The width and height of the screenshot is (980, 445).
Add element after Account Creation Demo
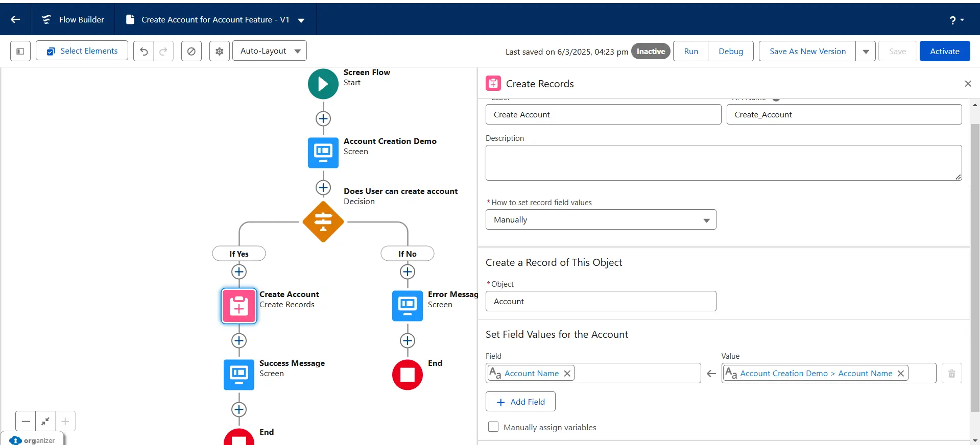point(323,187)
